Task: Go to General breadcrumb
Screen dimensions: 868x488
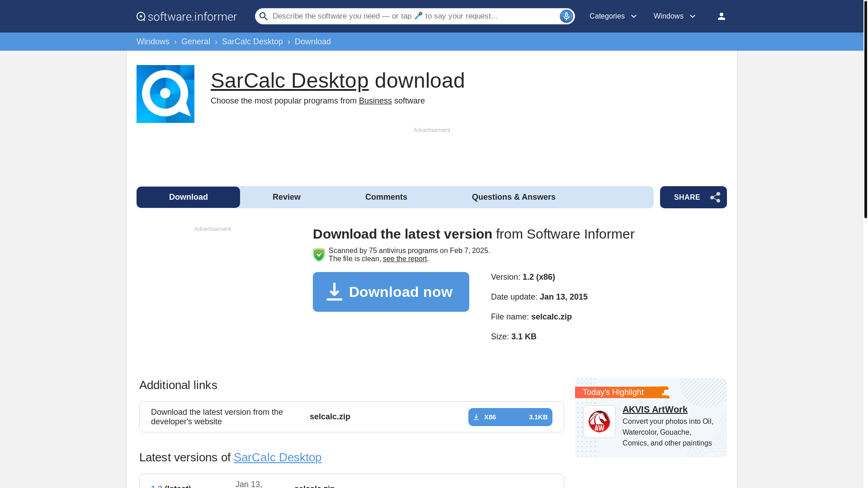Action: coord(196,42)
